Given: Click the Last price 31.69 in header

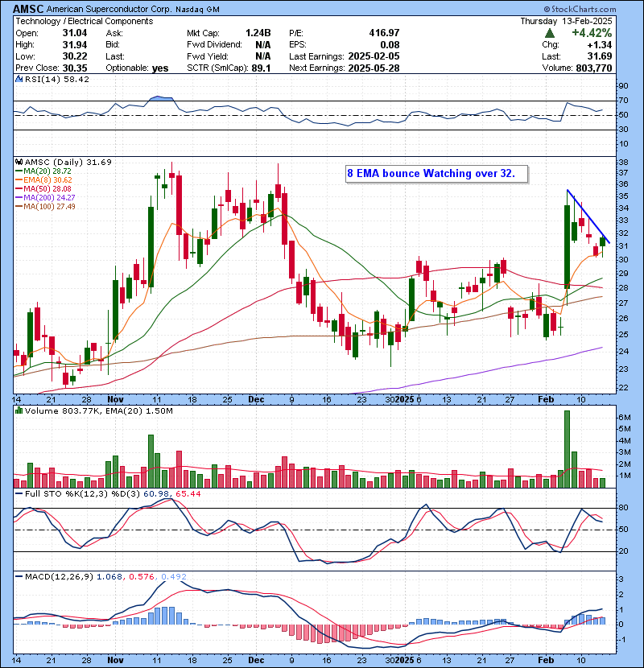Looking at the screenshot, I should pyautogui.click(x=600, y=56).
